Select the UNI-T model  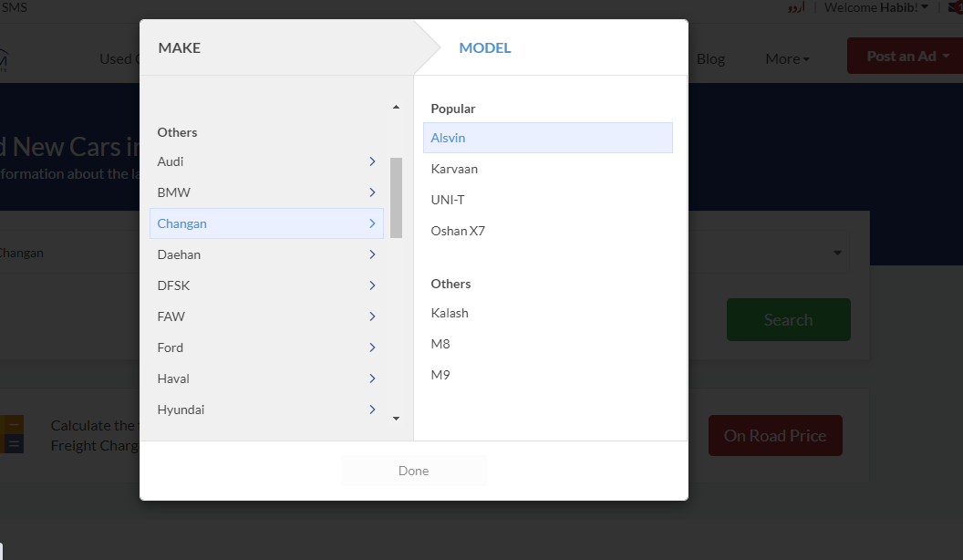[548, 200]
